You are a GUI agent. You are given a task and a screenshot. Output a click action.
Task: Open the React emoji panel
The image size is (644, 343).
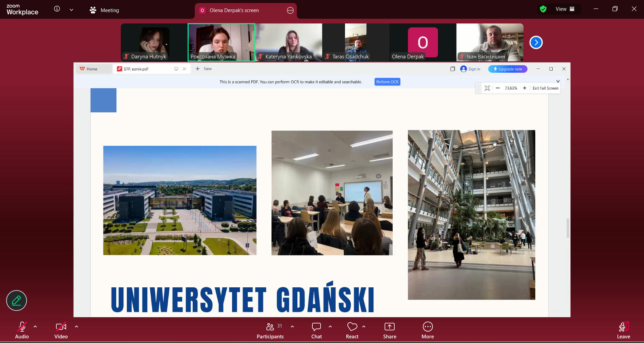coord(352,330)
